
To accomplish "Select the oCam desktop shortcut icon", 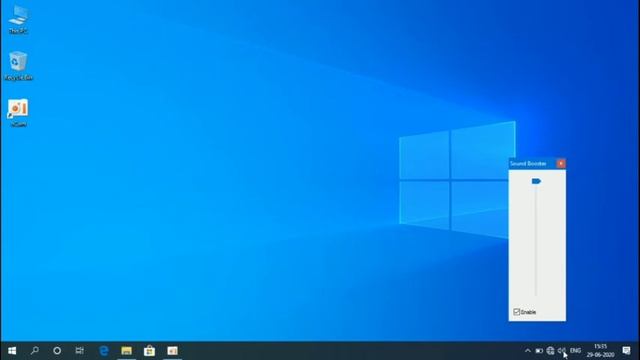I will (18, 112).
